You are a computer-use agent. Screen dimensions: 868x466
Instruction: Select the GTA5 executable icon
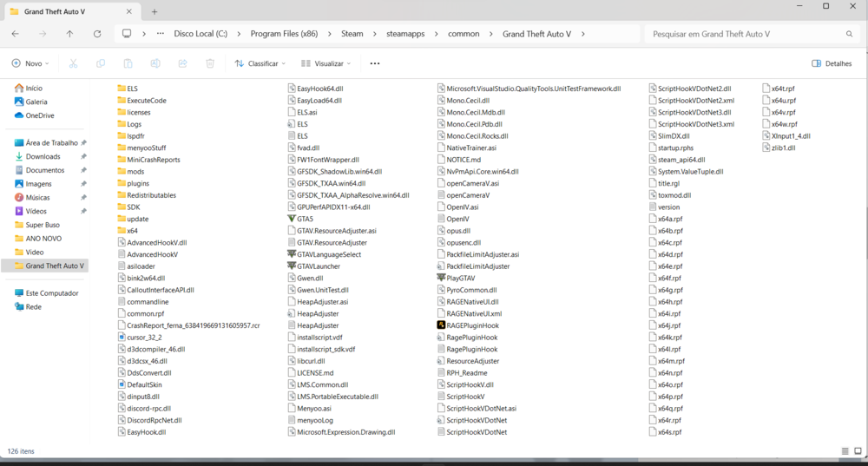point(292,219)
